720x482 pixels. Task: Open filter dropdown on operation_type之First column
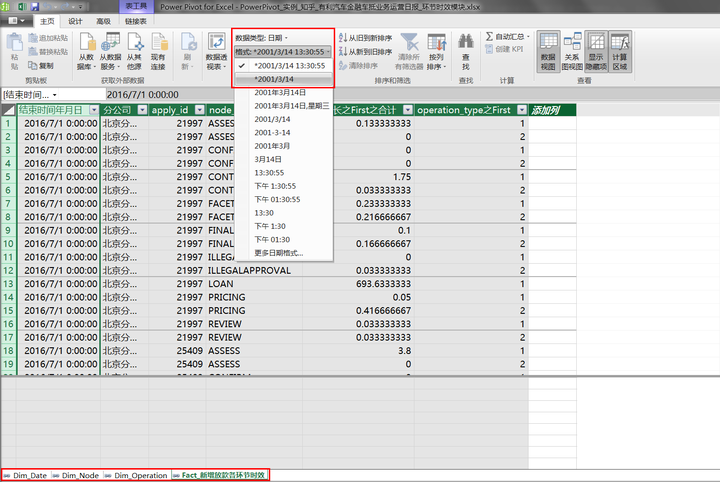522,110
